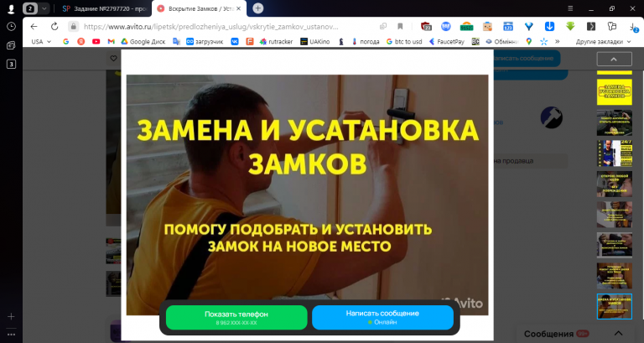Open sidebar more options ellipsis
The image size is (644, 343).
click(x=11, y=335)
